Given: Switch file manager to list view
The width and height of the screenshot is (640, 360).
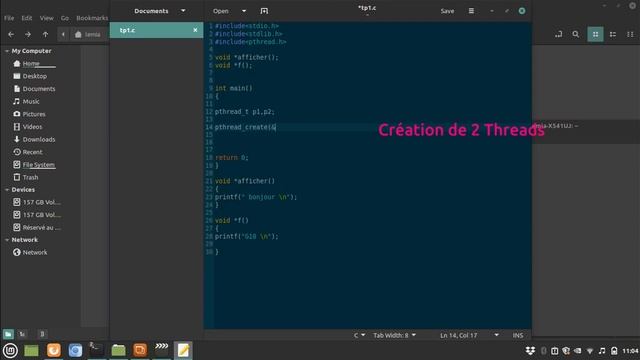Looking at the screenshot, I should [x=613, y=34].
